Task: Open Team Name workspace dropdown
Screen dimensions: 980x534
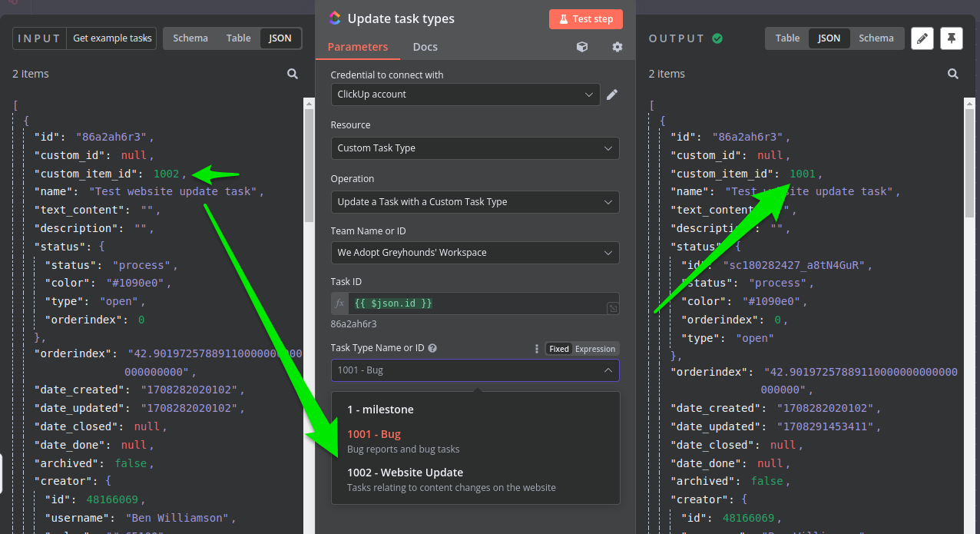Action: [x=475, y=253]
